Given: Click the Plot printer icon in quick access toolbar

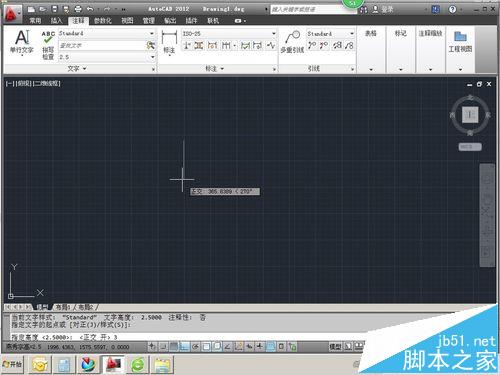Looking at the screenshot, I should click(78, 9).
